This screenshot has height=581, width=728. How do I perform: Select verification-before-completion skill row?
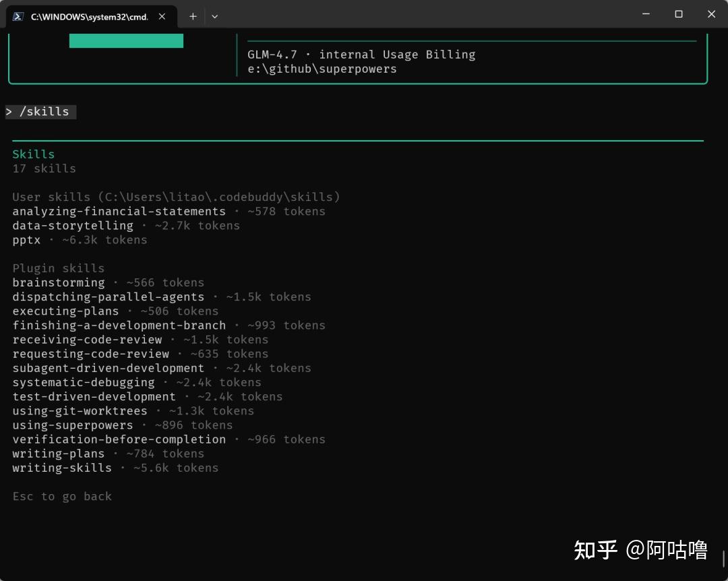pos(169,439)
